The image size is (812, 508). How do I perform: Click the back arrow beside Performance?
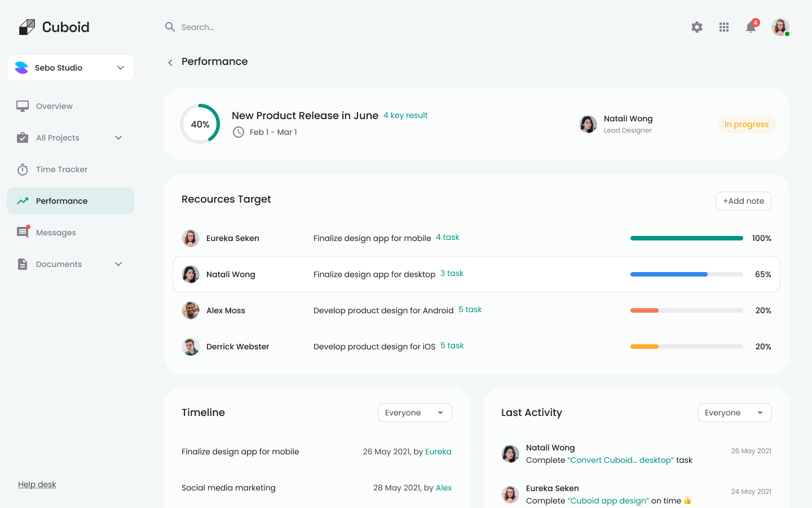tap(170, 63)
